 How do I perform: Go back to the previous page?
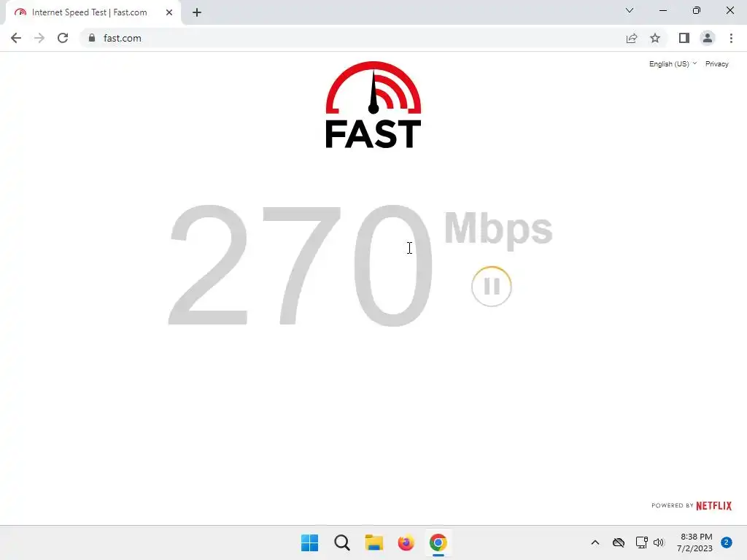[x=16, y=38]
